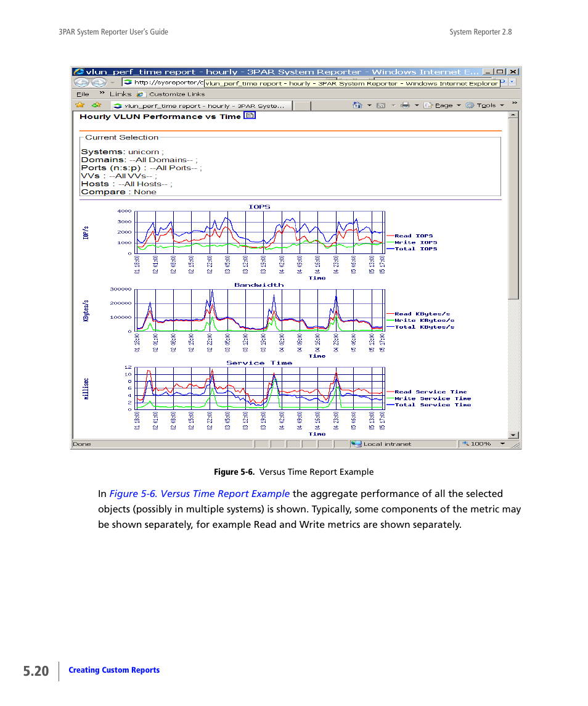Click the Links toolbar label

(121, 94)
